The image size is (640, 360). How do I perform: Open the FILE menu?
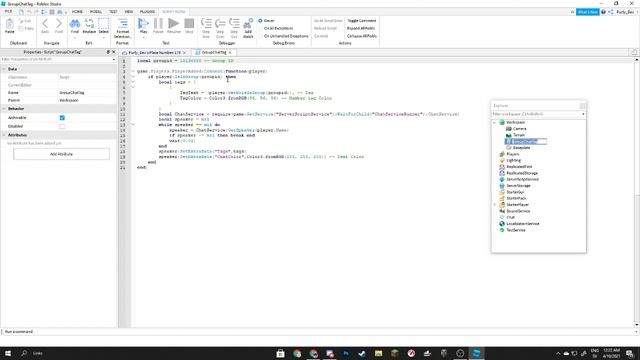point(8,11)
